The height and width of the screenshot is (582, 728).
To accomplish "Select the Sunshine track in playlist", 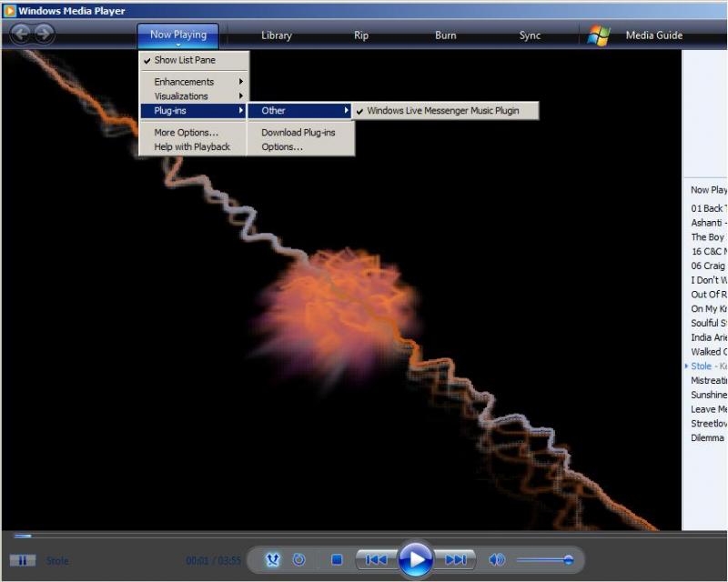I will (x=709, y=395).
